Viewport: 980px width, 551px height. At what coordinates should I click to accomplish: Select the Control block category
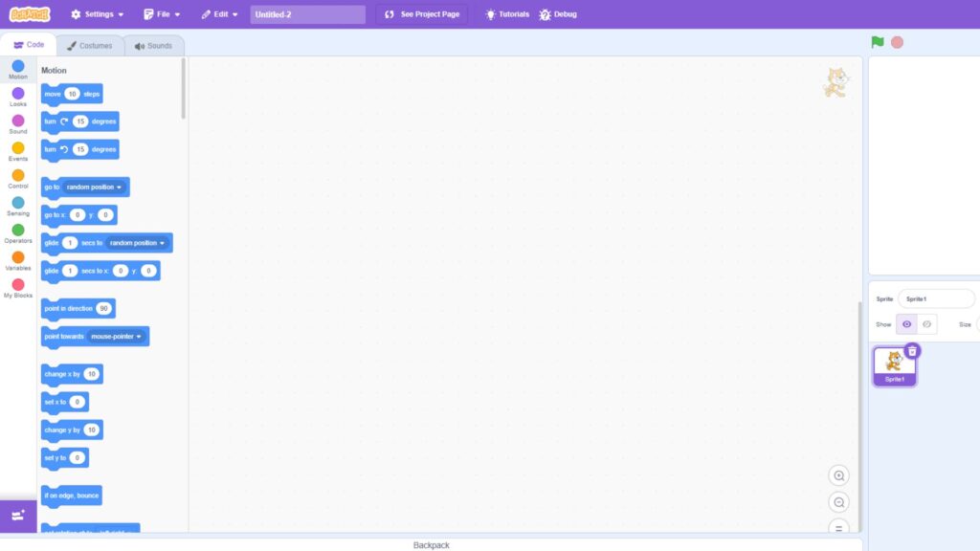(x=18, y=179)
